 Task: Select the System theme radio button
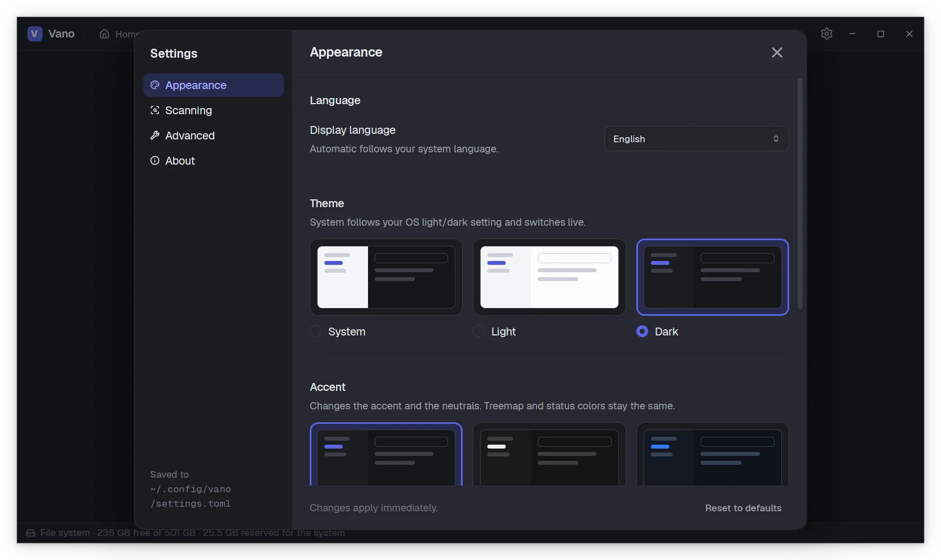click(316, 332)
